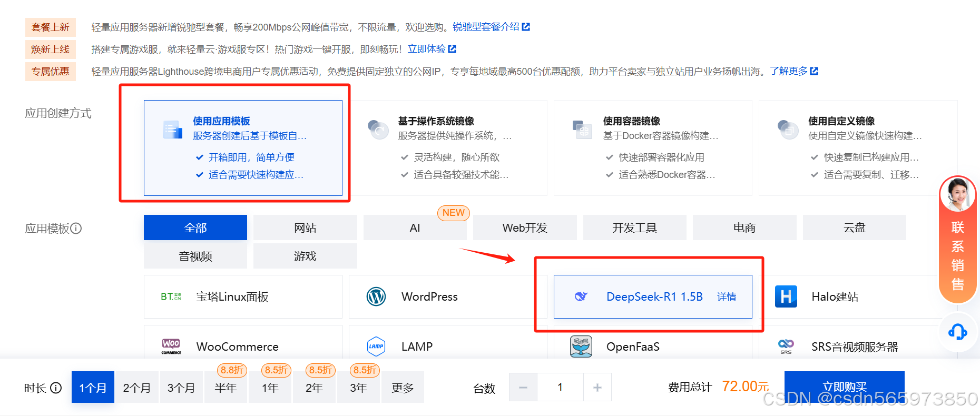Screen dimensions: 980x416
Task: Decrease server count with minus button
Action: pos(523,388)
